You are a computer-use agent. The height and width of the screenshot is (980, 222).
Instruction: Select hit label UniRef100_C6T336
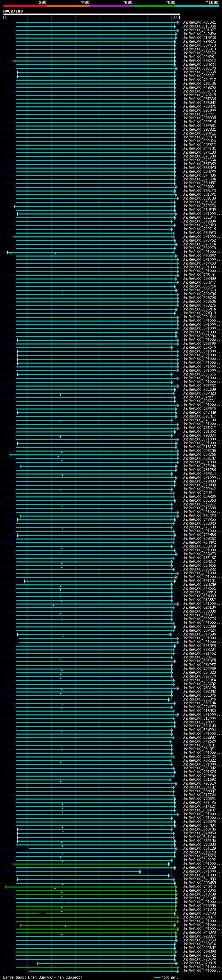199,99
